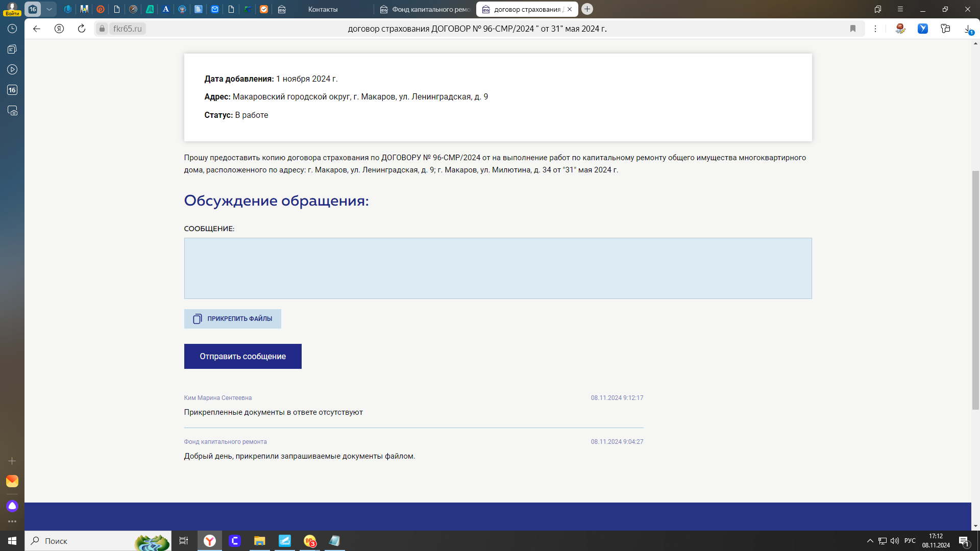Open Yandex Mail icon in sidebar
Image resolution: width=980 pixels, height=551 pixels.
click(12, 481)
